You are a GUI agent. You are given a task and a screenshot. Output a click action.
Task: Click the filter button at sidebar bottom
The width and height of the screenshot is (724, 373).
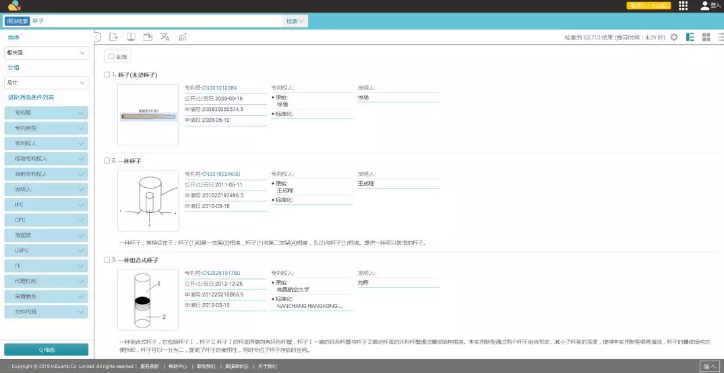(x=46, y=349)
